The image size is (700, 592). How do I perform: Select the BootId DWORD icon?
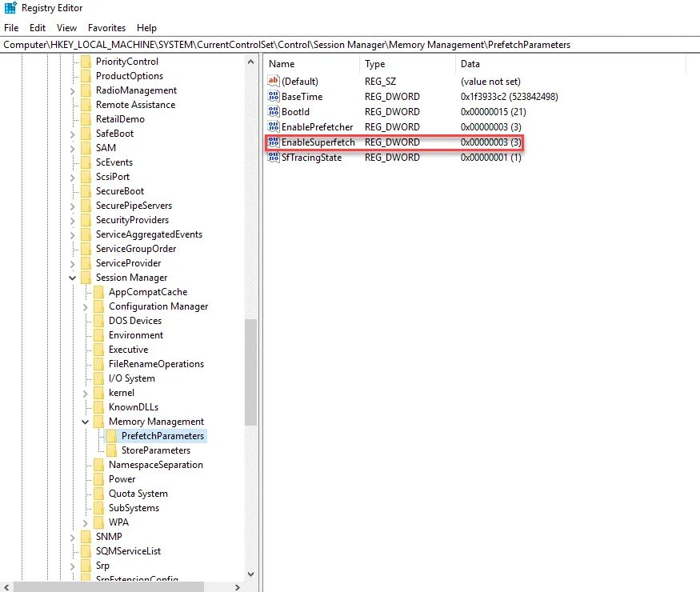(x=274, y=111)
